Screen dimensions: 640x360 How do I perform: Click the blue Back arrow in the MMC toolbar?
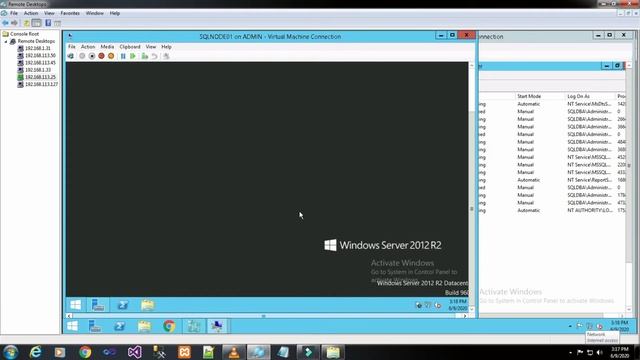(x=5, y=23)
